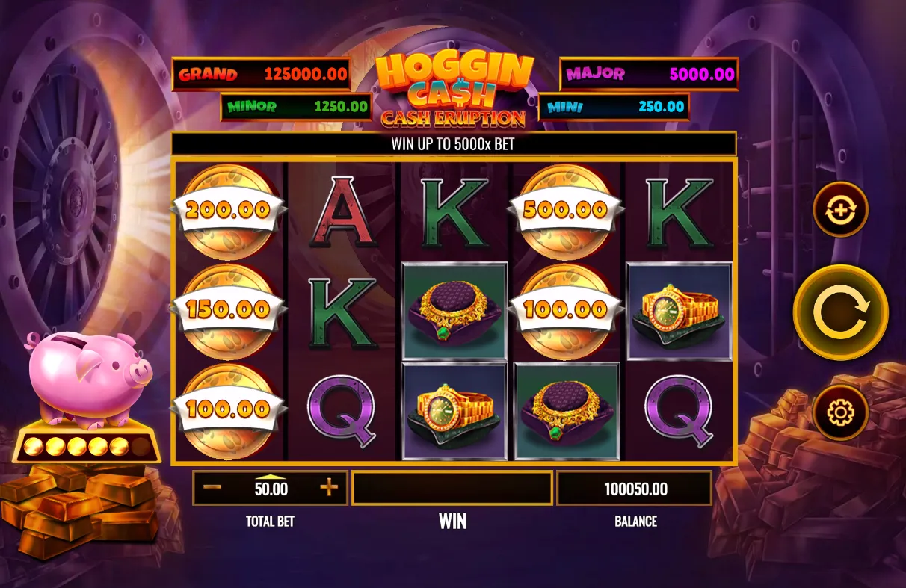
Task: Decrease total bet with the minus button
Action: (212, 488)
